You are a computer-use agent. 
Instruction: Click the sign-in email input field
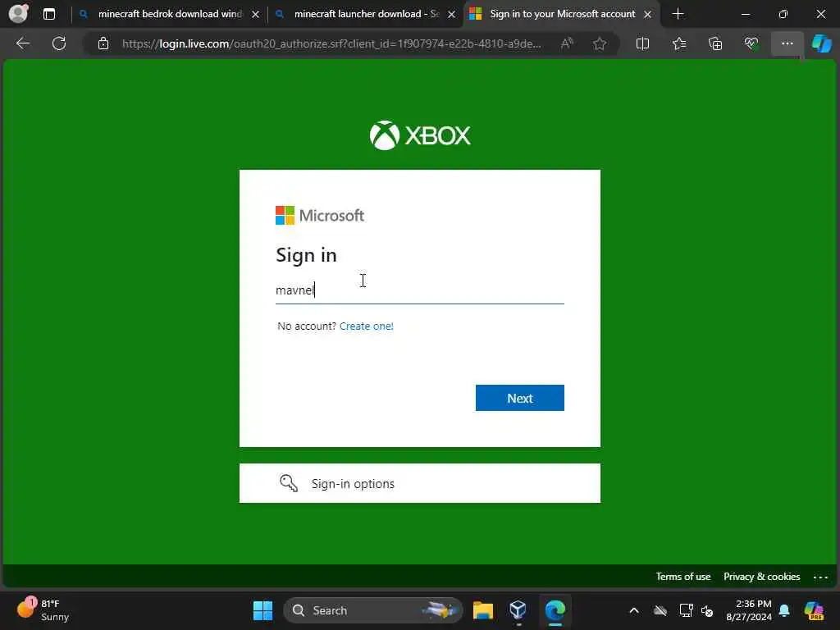[x=419, y=290]
